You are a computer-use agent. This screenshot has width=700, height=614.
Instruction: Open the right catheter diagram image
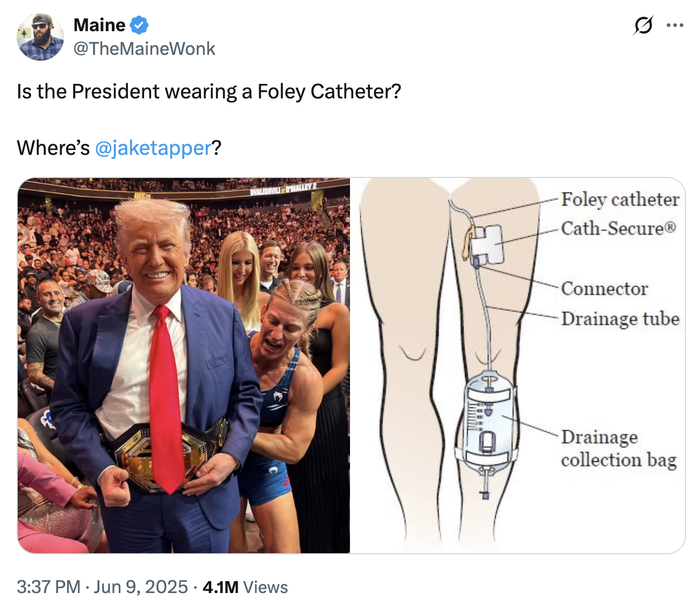coord(517,365)
